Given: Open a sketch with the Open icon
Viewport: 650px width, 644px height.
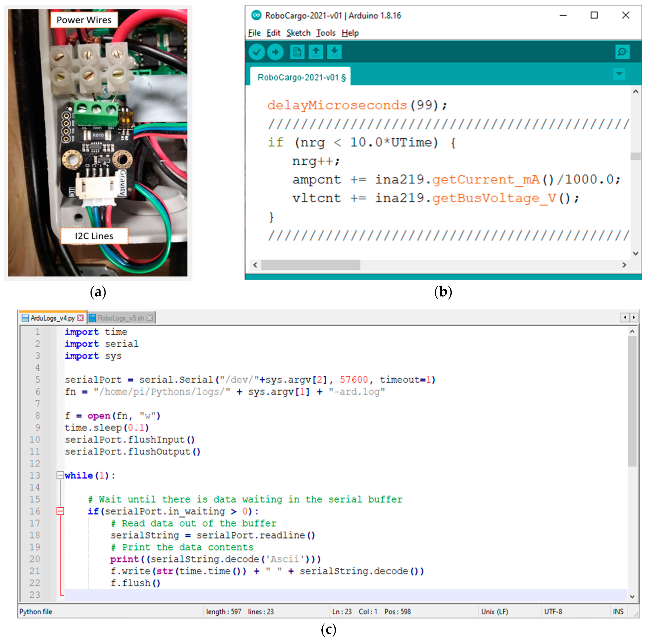Looking at the screenshot, I should (316, 52).
